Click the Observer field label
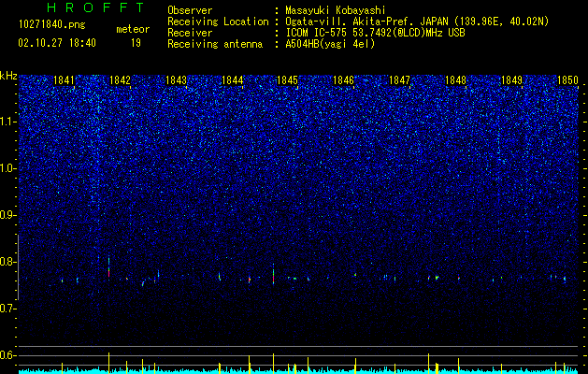Screen dimensions: 588x374 190,10
